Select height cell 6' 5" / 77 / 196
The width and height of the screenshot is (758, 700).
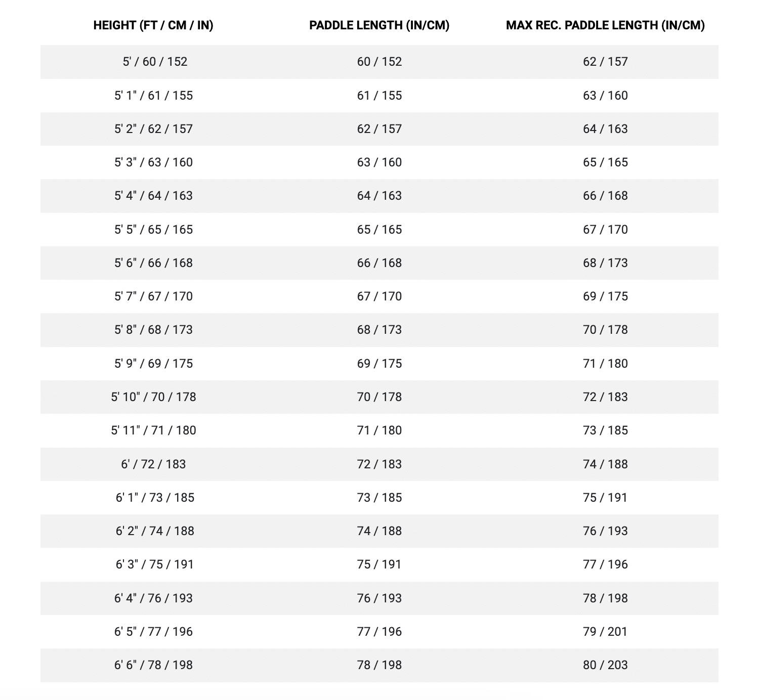(153, 632)
